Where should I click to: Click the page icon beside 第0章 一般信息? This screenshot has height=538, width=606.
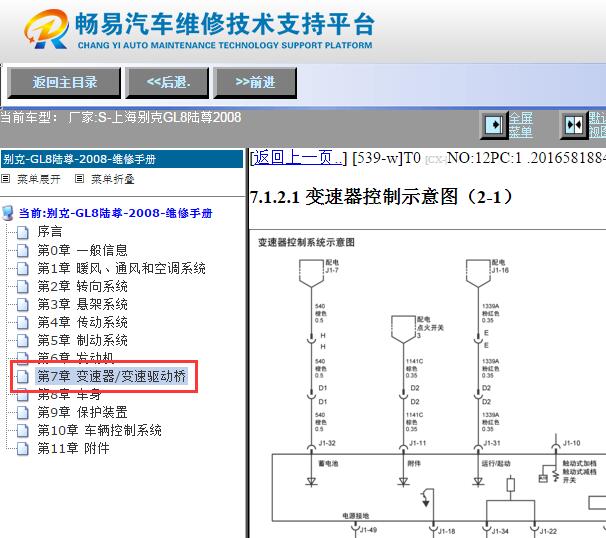coord(23,250)
